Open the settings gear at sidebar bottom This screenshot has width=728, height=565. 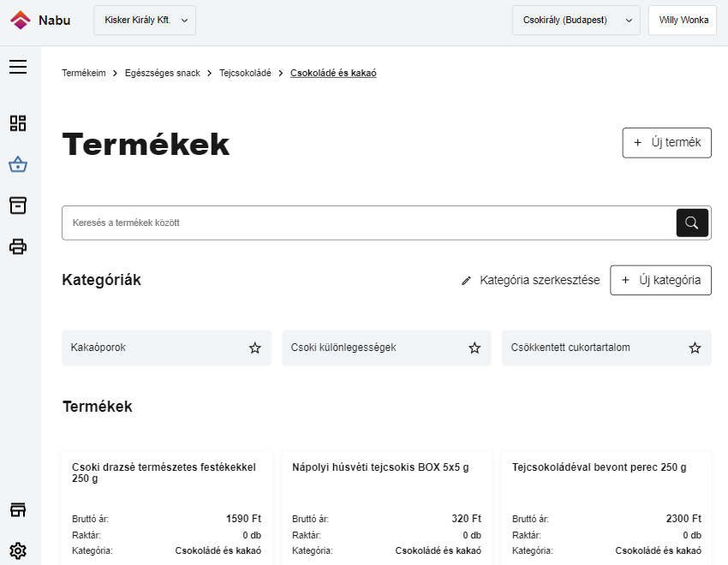click(17, 550)
